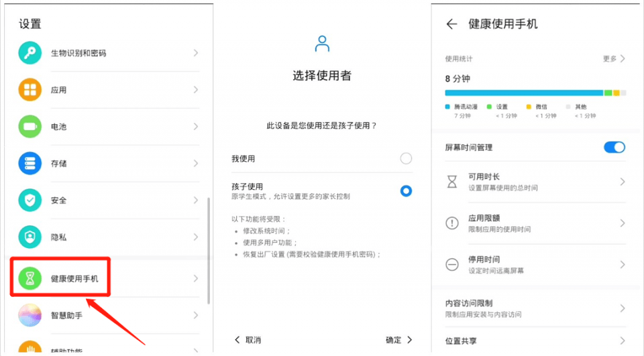This screenshot has width=644, height=356.
Task: Open chevron on 健康使用手机 row
Action: coord(196,278)
